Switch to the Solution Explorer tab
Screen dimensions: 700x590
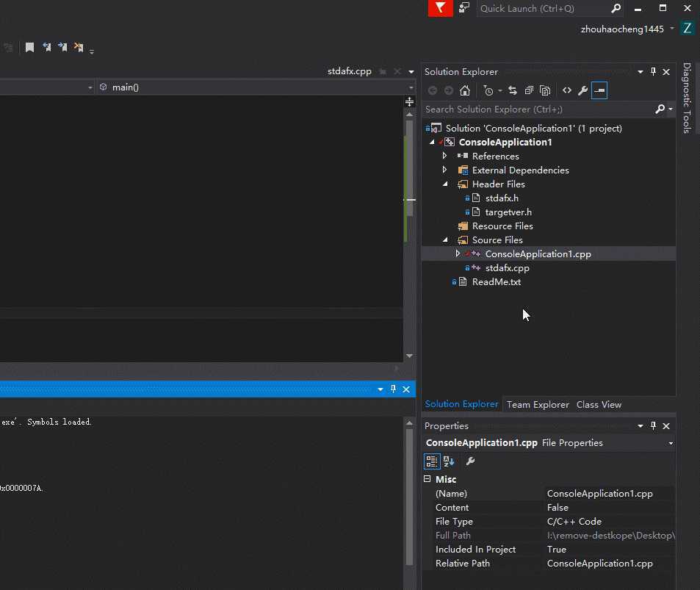461,404
